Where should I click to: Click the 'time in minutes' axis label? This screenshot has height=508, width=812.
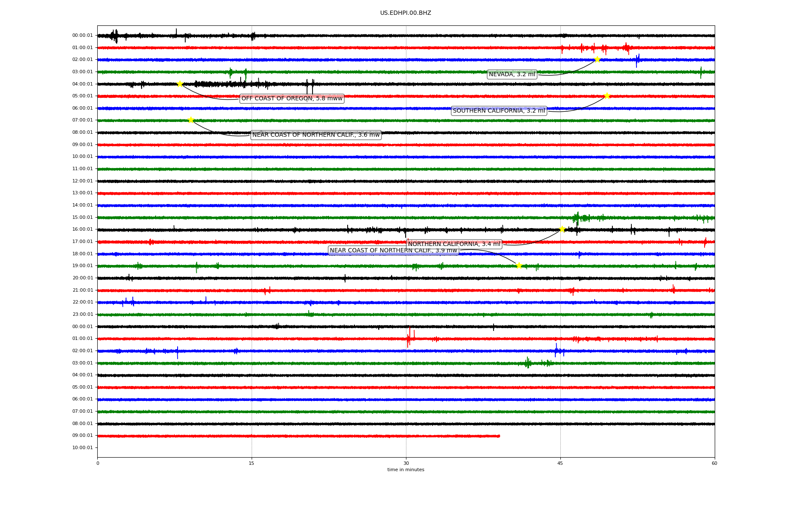click(406, 470)
